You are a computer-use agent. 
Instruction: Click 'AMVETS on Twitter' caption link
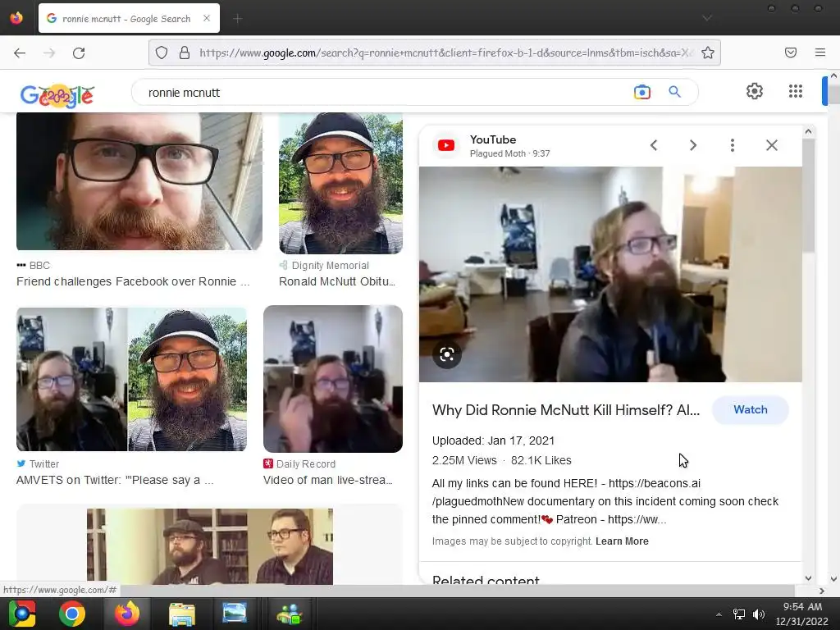click(115, 480)
